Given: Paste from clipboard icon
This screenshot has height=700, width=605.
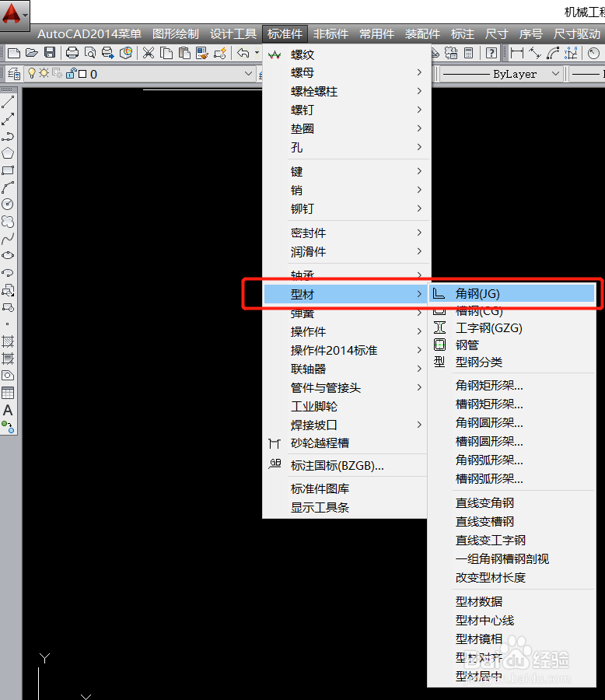Looking at the screenshot, I should pos(184,53).
